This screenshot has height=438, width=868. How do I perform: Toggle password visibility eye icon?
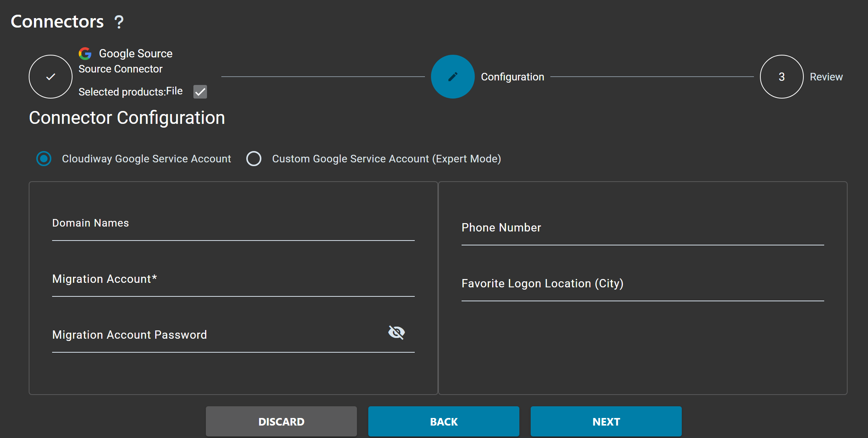[x=396, y=332]
